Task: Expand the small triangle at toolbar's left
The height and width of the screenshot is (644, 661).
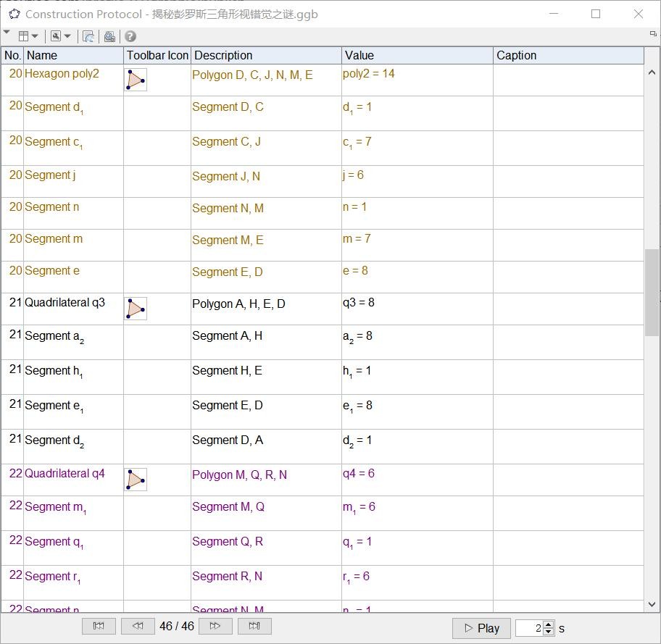Action: click(7, 33)
